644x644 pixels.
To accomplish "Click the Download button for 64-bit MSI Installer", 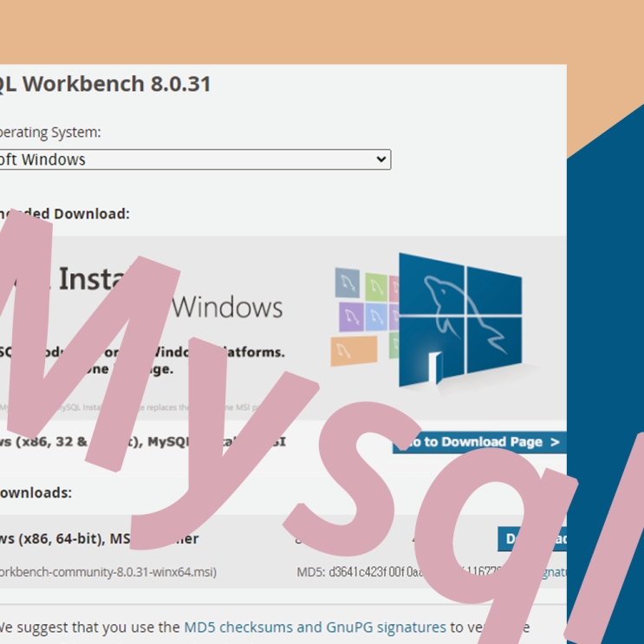I will [x=532, y=539].
